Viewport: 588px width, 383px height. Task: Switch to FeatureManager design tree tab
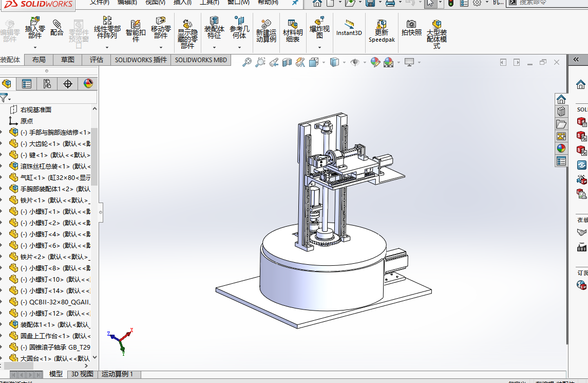(x=6, y=84)
